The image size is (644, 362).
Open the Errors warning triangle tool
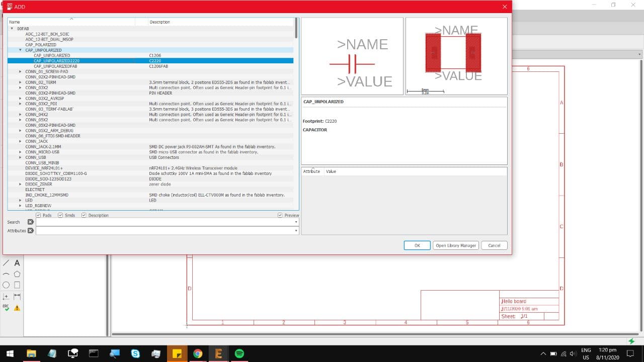pyautogui.click(x=17, y=308)
